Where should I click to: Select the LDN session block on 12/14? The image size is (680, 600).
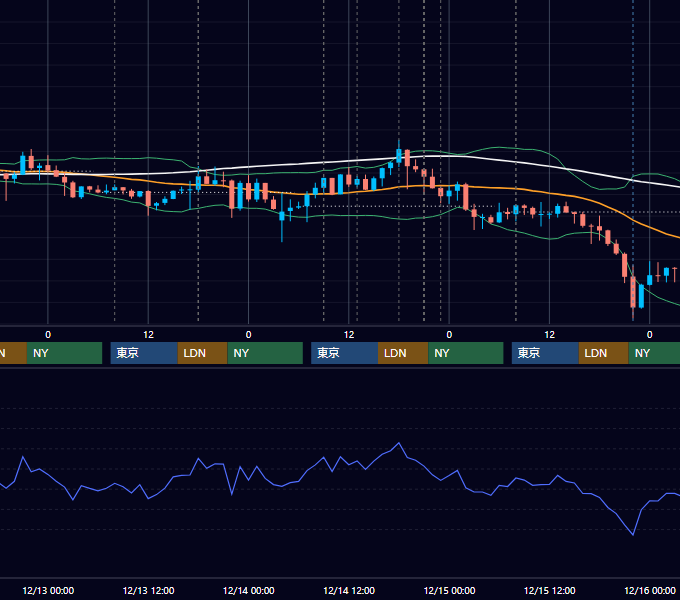[403, 353]
